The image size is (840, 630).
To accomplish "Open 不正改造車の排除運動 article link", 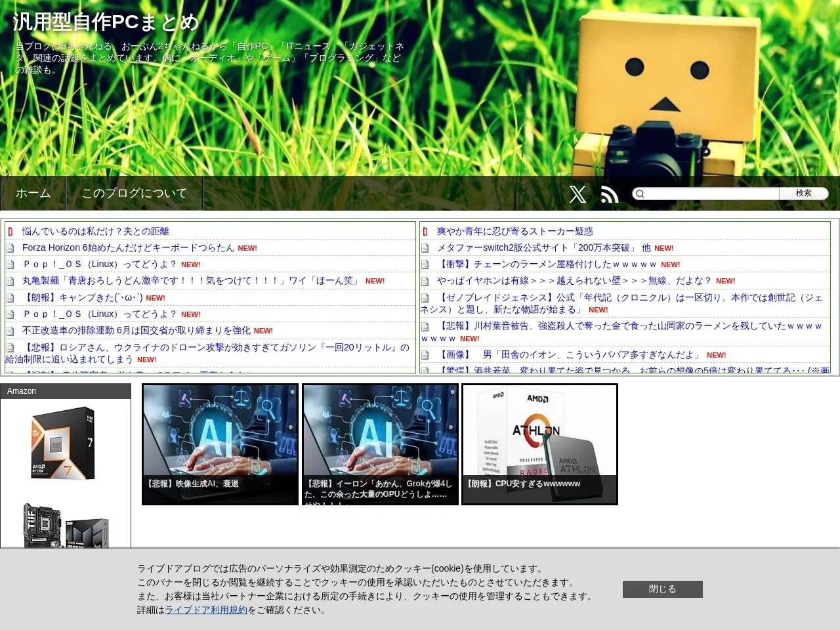I will [x=136, y=330].
